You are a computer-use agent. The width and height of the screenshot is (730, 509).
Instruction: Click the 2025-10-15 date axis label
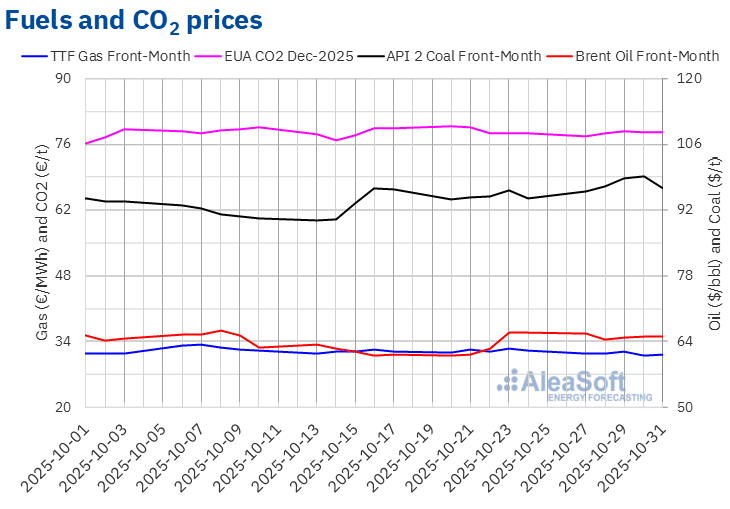coord(332,455)
